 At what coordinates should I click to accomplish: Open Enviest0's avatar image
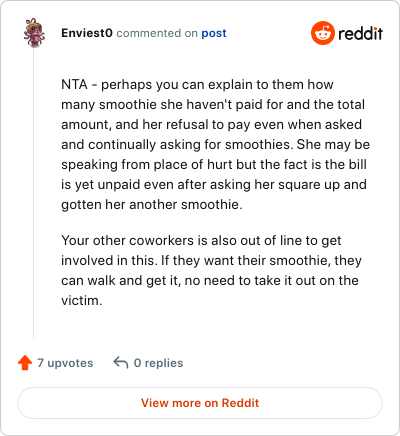tap(34, 33)
